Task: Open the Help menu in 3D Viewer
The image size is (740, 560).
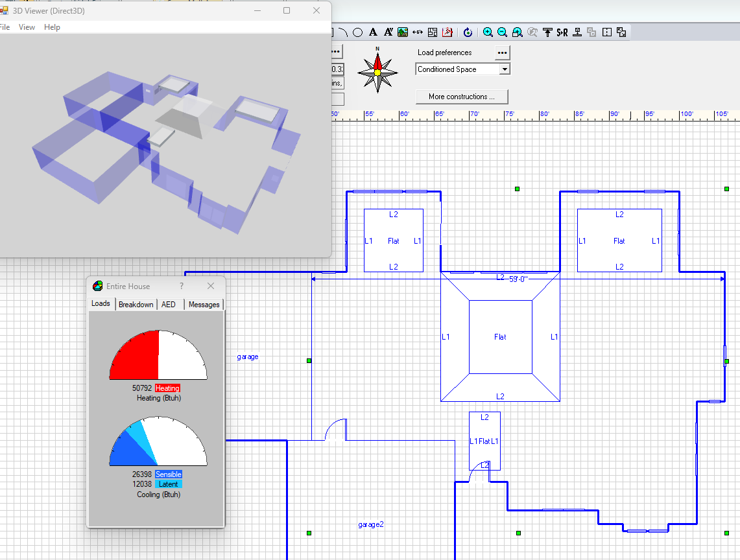Action: tap(52, 27)
